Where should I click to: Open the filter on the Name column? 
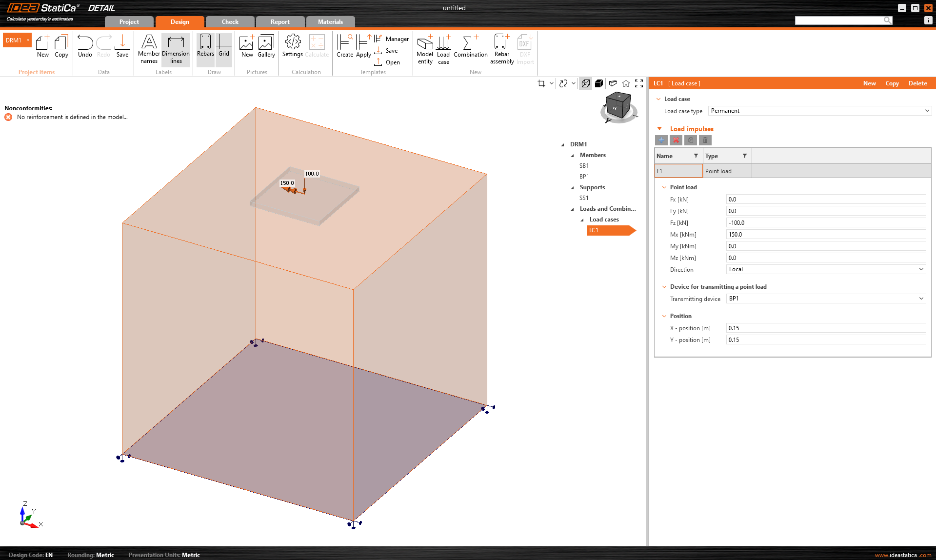coord(697,156)
